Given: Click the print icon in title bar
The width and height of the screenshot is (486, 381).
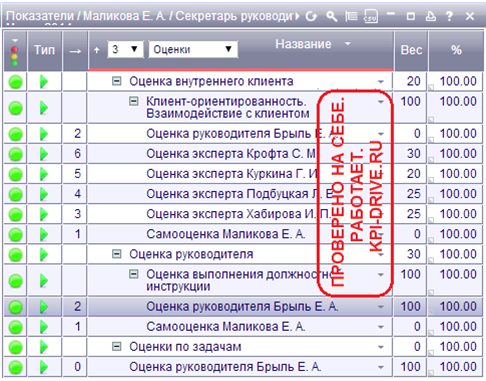Looking at the screenshot, I should 431,16.
